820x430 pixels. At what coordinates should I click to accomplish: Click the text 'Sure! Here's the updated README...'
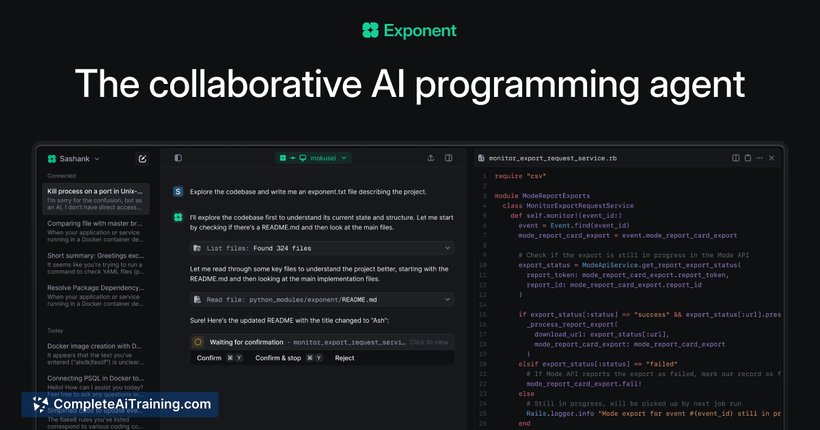289,320
